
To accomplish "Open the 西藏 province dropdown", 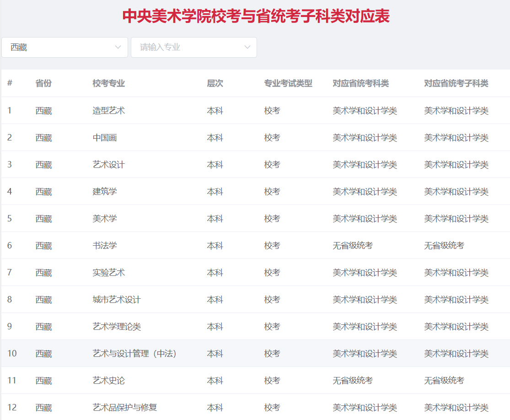I will (65, 48).
